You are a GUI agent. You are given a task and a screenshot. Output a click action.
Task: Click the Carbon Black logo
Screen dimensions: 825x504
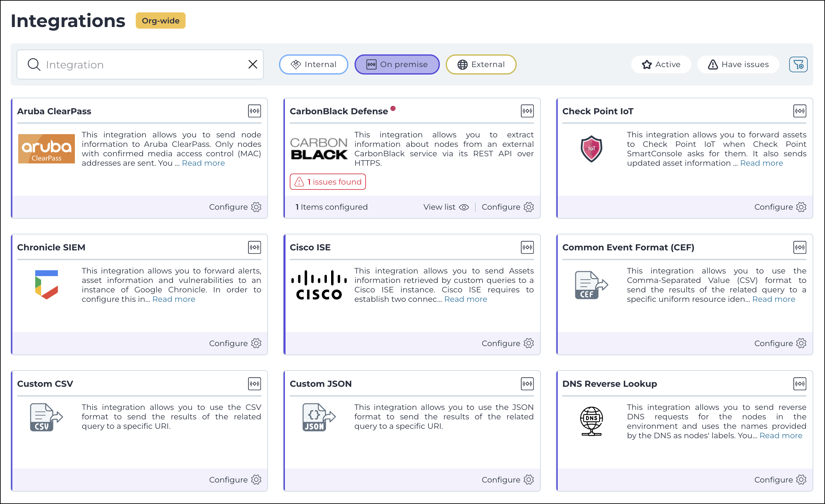coord(319,149)
